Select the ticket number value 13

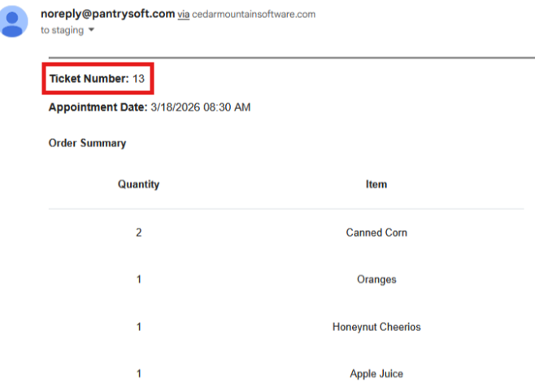(x=138, y=79)
